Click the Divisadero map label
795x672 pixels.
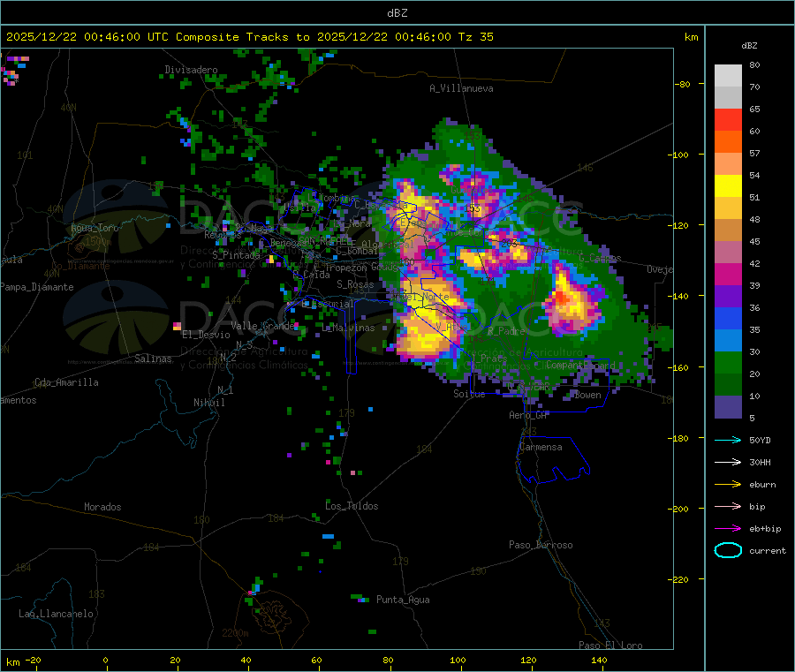(x=191, y=70)
